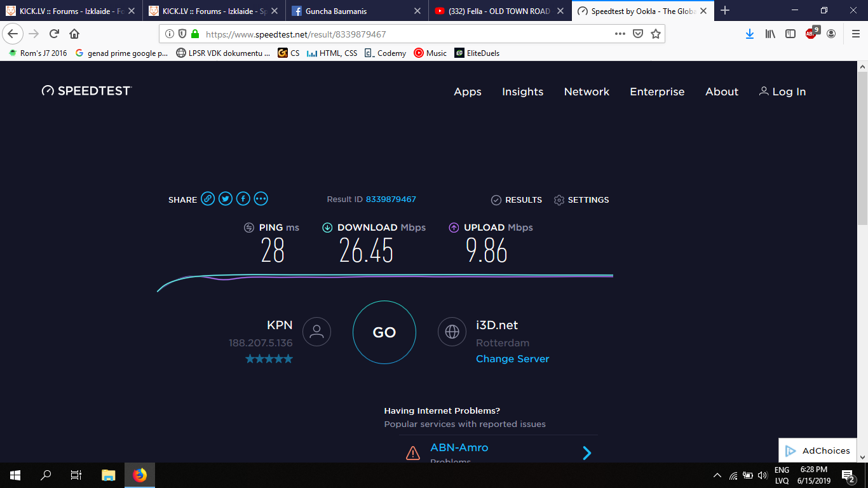Open the Enterprise menu
The width and height of the screenshot is (868, 488).
point(657,91)
